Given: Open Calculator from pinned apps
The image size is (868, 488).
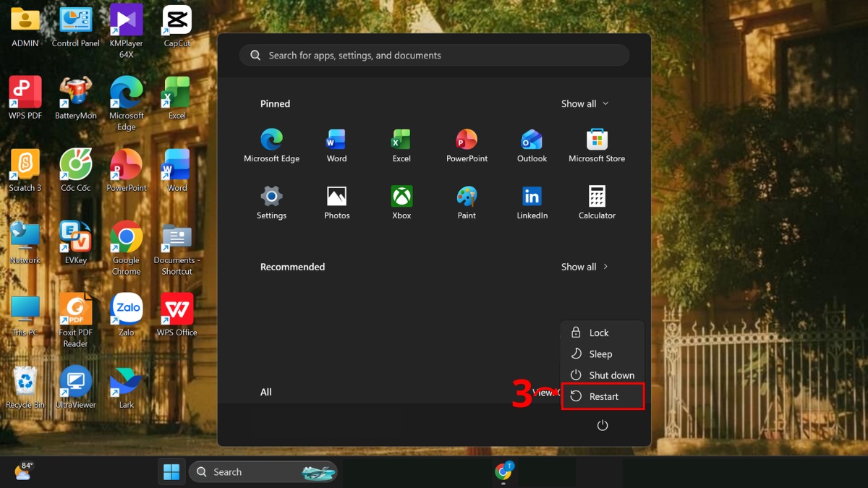Looking at the screenshot, I should (x=597, y=202).
